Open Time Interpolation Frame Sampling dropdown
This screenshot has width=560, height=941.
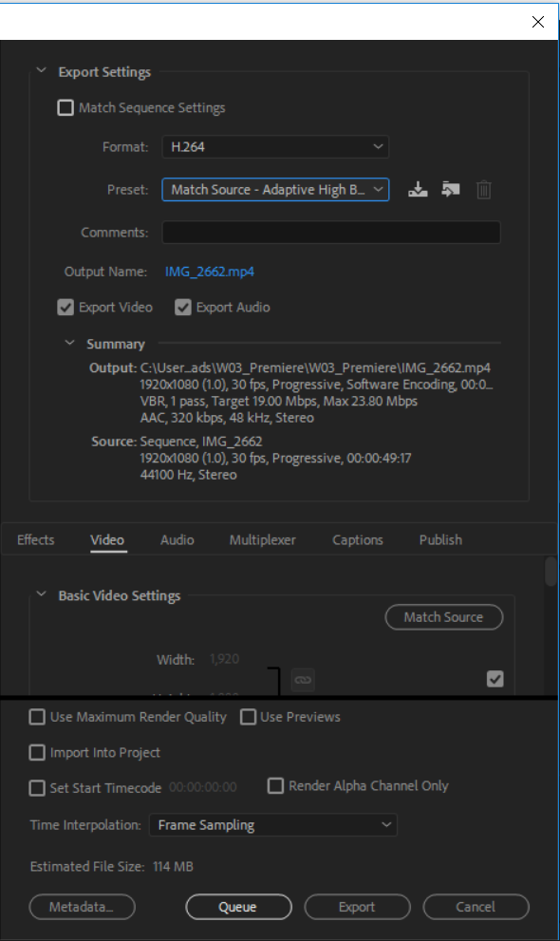[272, 825]
